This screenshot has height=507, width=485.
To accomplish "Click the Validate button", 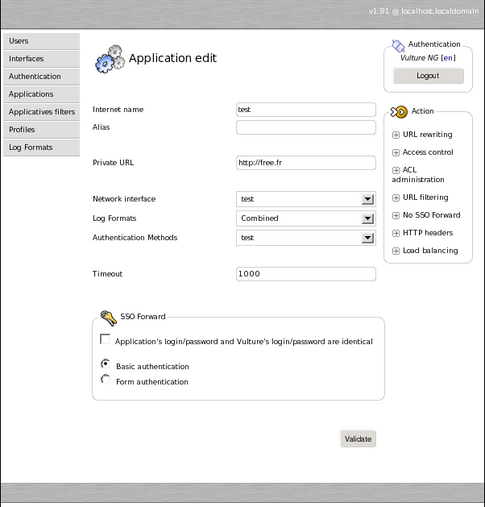I will (x=358, y=439).
